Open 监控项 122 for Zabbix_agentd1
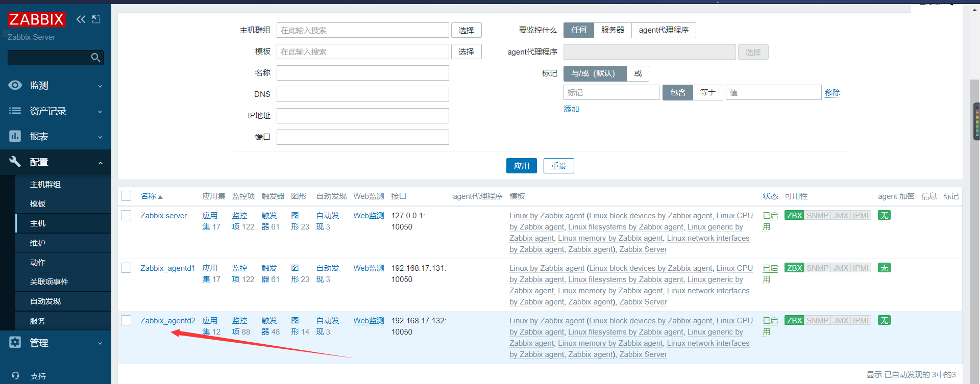Screen dimensions: 980x384 click(243, 273)
